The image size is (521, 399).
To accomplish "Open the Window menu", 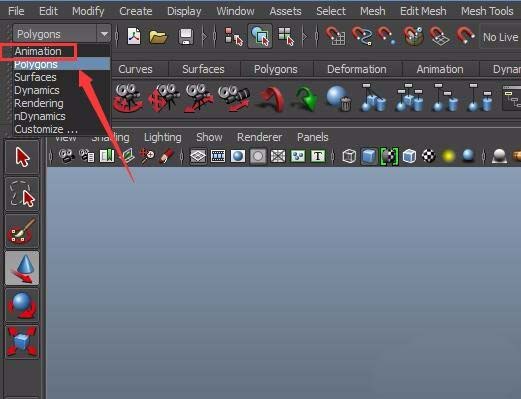I will pos(235,11).
